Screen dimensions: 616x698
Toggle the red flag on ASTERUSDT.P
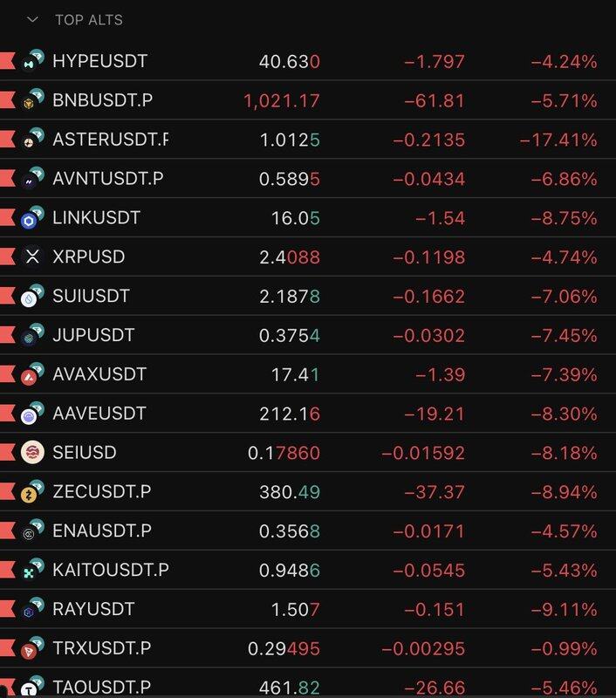(x=8, y=140)
